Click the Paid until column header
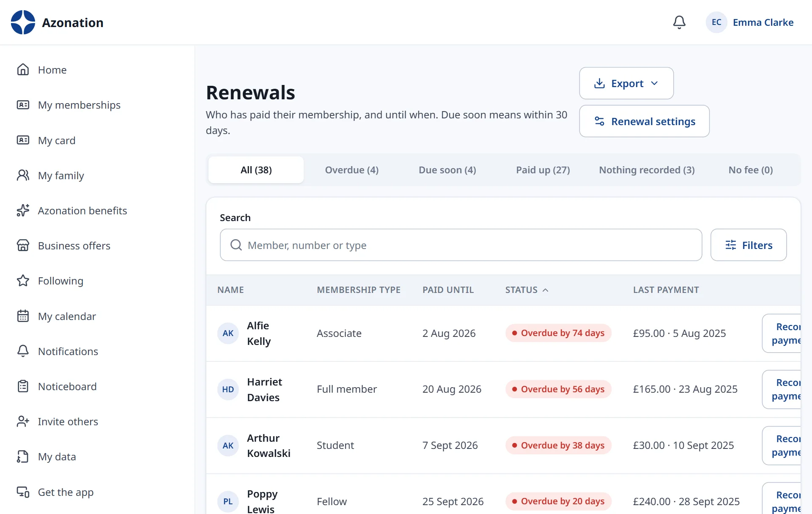812x514 pixels. (x=448, y=290)
